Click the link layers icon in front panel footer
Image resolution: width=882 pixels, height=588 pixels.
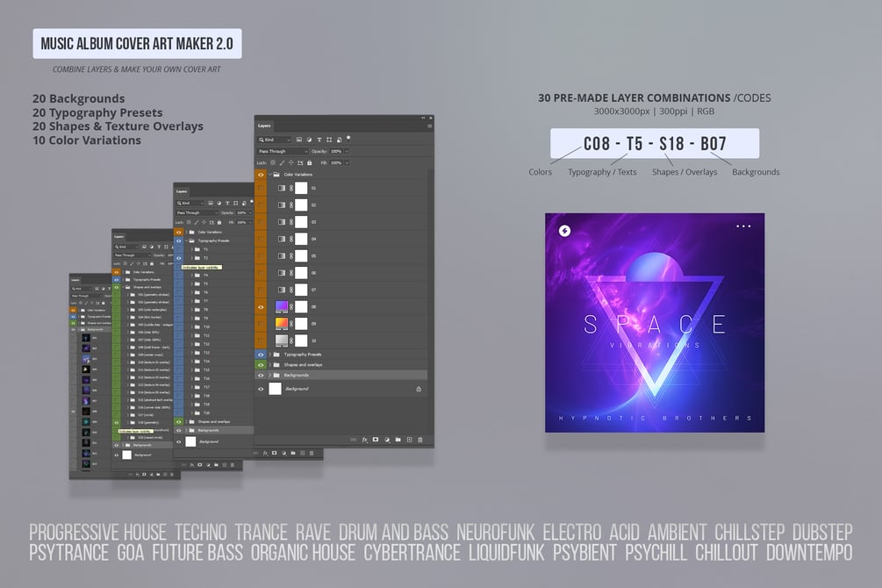354,440
